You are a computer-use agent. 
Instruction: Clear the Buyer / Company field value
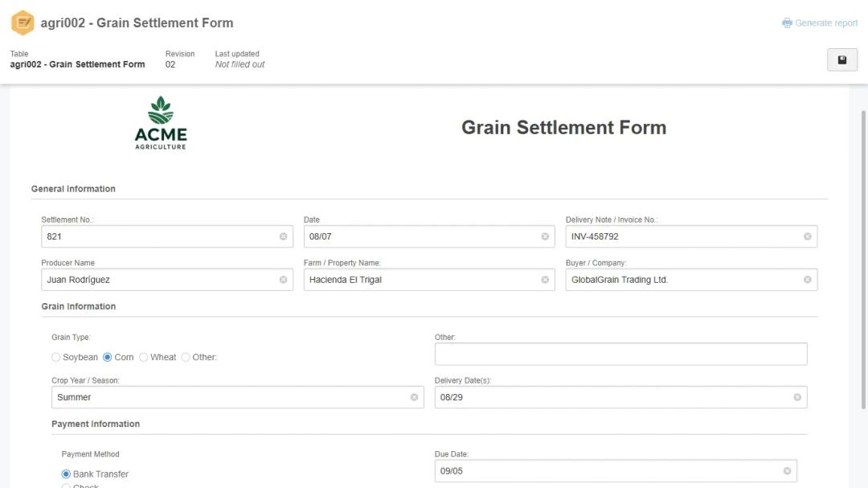click(807, 280)
